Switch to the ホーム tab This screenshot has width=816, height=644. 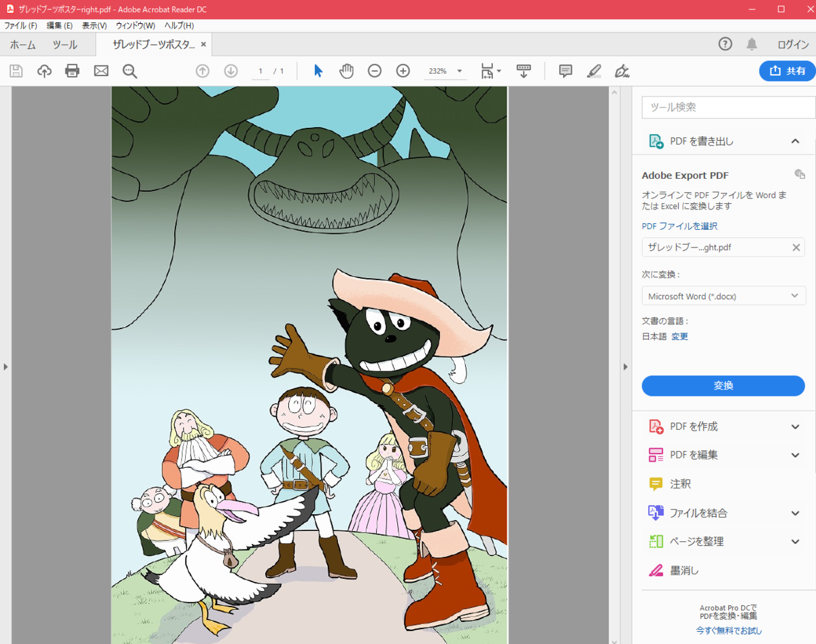22,45
